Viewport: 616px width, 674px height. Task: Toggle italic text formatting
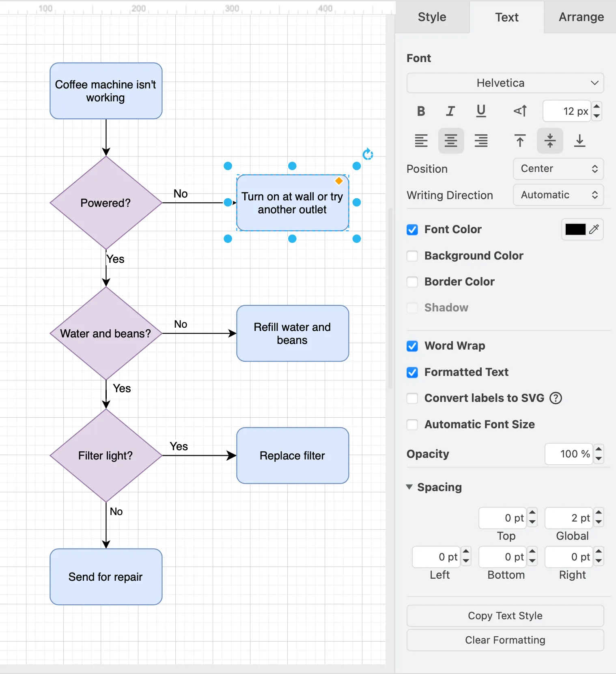[x=450, y=111]
